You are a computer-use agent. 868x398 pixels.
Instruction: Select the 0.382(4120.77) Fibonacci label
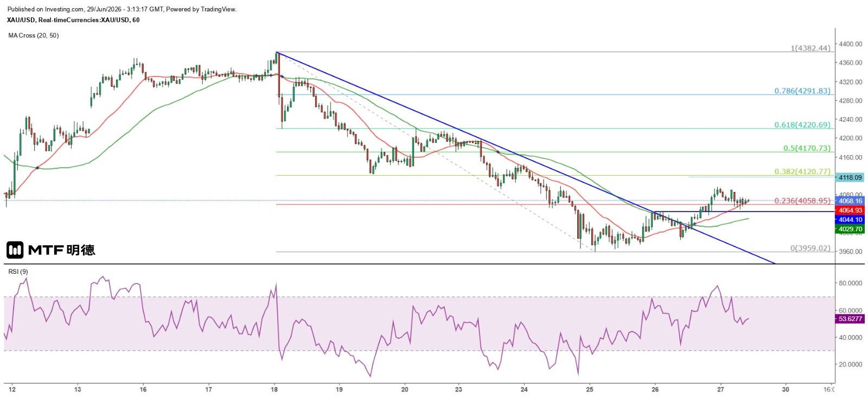pos(802,171)
